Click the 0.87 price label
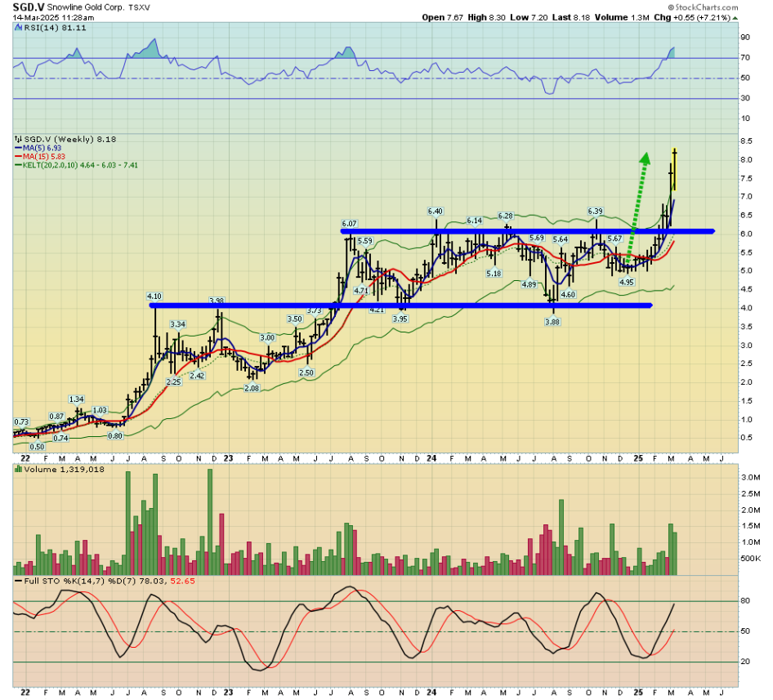Viewport: 773px width, 700px height. 56,417
